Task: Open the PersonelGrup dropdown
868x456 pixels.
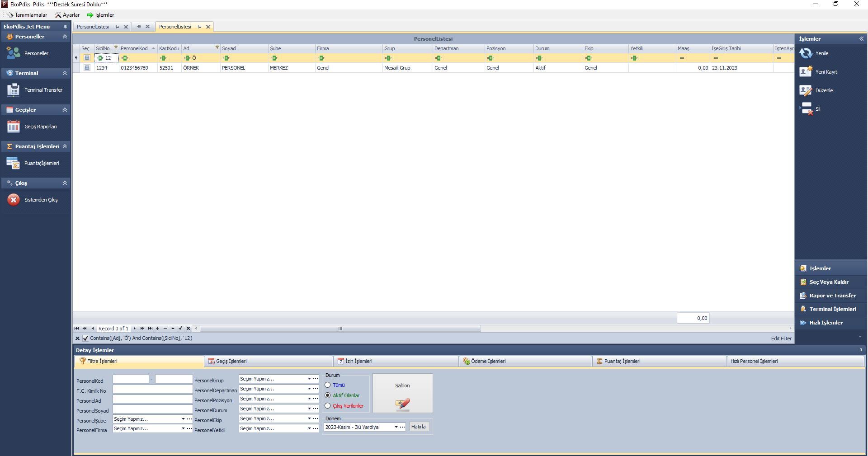Action: tap(309, 379)
